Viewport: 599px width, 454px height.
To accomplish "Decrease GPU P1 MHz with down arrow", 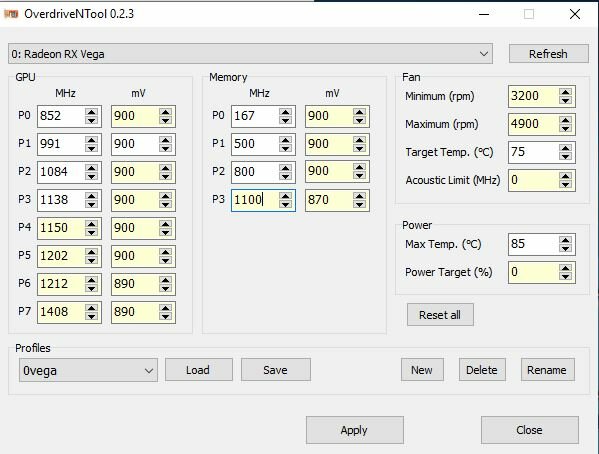I will click(92, 149).
